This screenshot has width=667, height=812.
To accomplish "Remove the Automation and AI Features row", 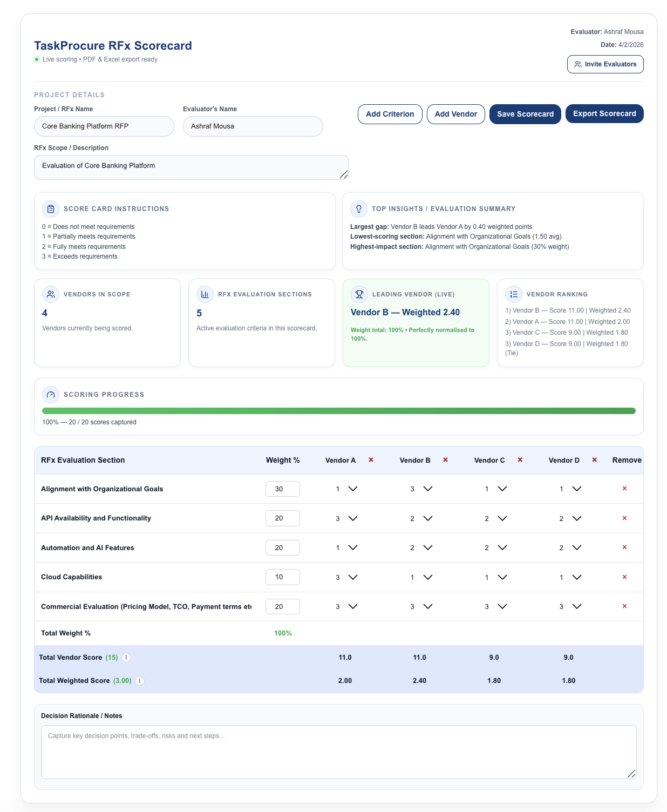I will pos(624,547).
